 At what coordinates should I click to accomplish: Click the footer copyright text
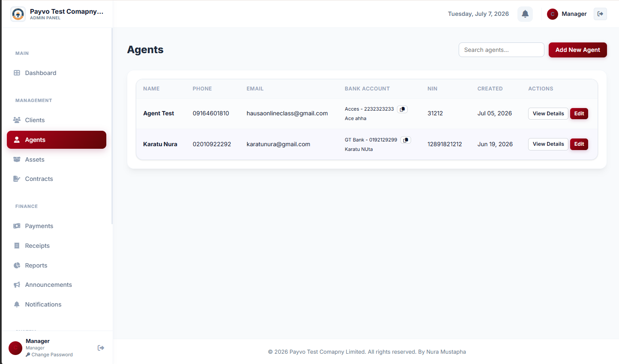point(367,352)
